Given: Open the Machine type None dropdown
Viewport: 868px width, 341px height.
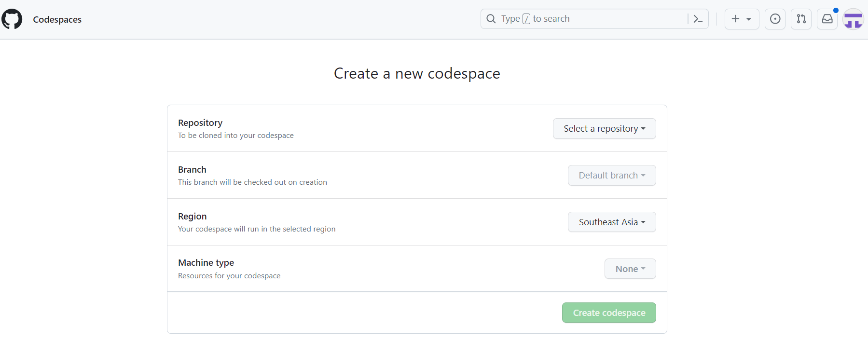Looking at the screenshot, I should [630, 269].
